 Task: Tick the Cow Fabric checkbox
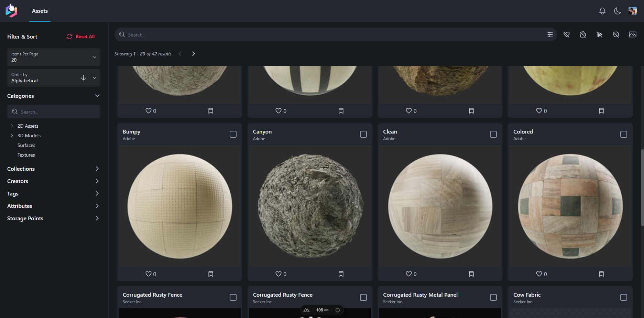pyautogui.click(x=623, y=297)
